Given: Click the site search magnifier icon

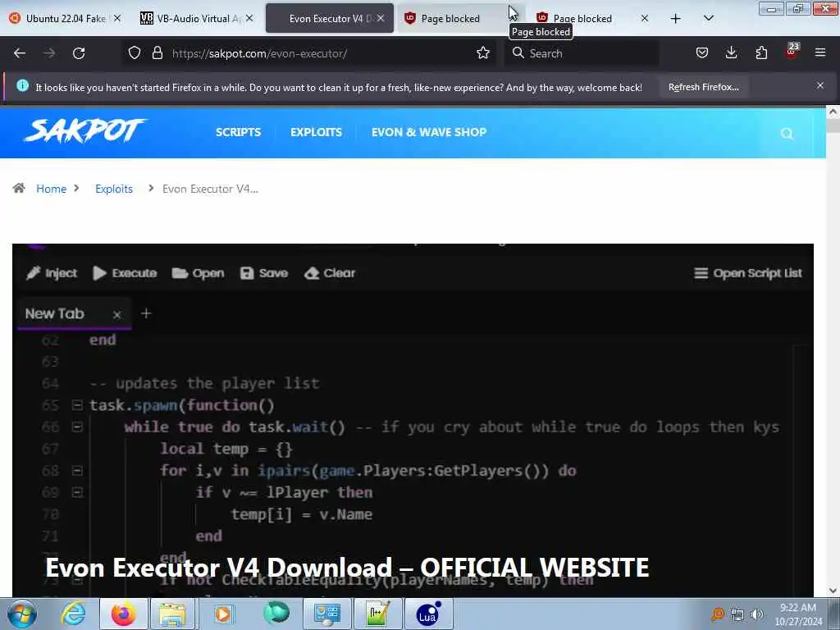Looking at the screenshot, I should 787,134.
